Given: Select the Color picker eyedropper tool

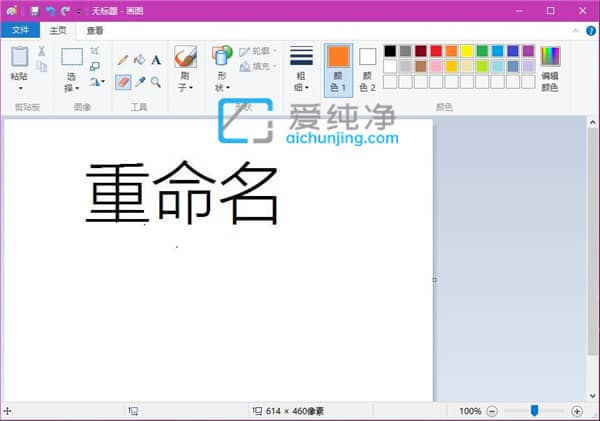Looking at the screenshot, I should coord(140,82).
